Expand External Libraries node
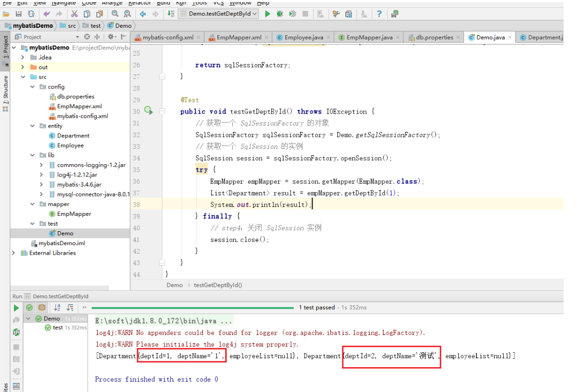579x392 pixels. [x=14, y=253]
